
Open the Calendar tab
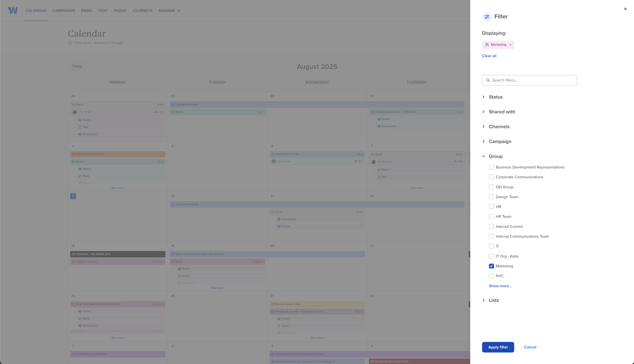point(36,11)
